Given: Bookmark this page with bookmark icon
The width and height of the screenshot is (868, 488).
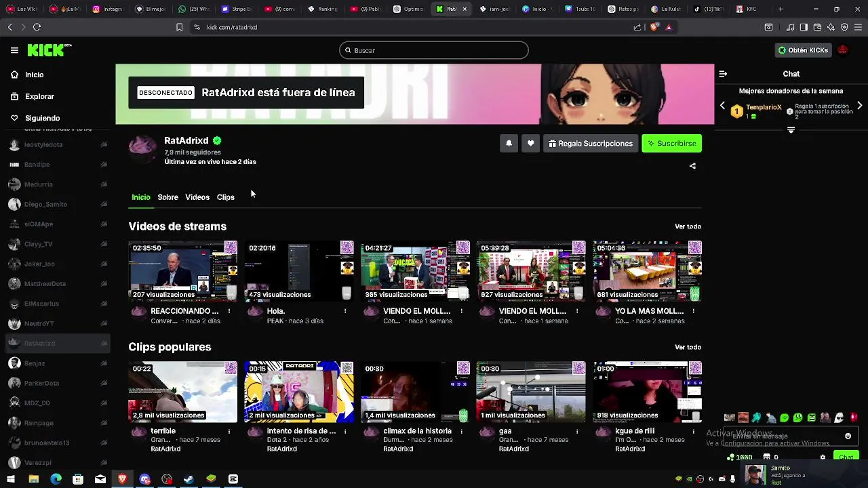Looking at the screenshot, I should (x=179, y=27).
